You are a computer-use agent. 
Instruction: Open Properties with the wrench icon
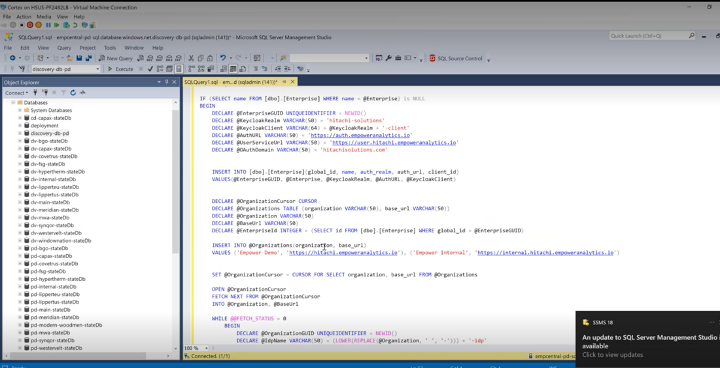click(x=388, y=58)
